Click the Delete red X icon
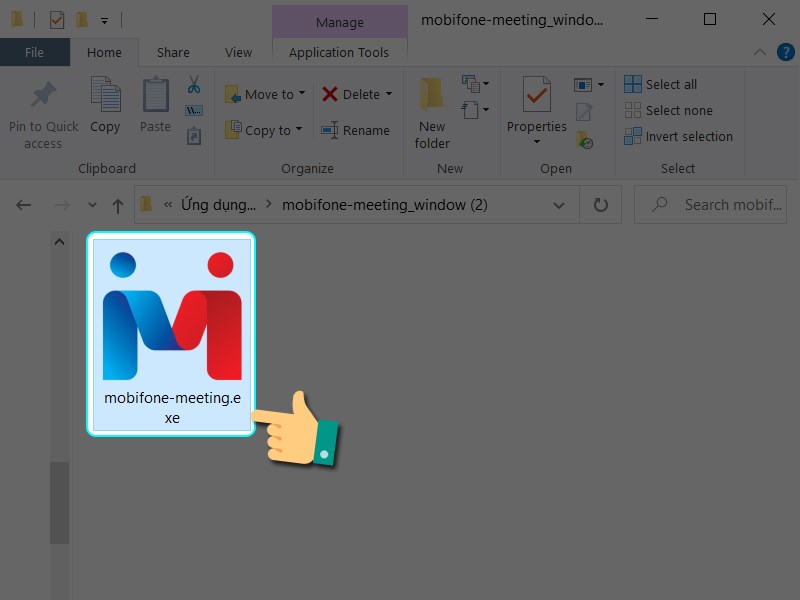 point(329,94)
